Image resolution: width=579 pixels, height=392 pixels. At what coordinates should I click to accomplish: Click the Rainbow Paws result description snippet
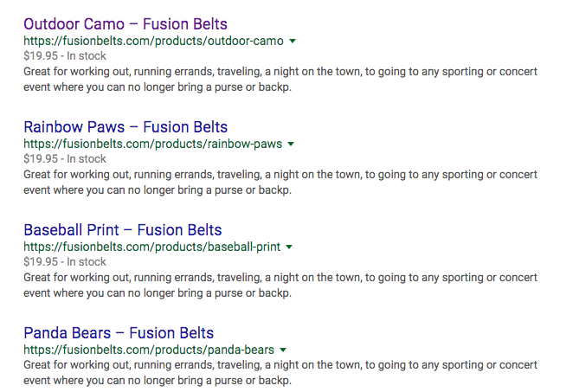tap(280, 183)
